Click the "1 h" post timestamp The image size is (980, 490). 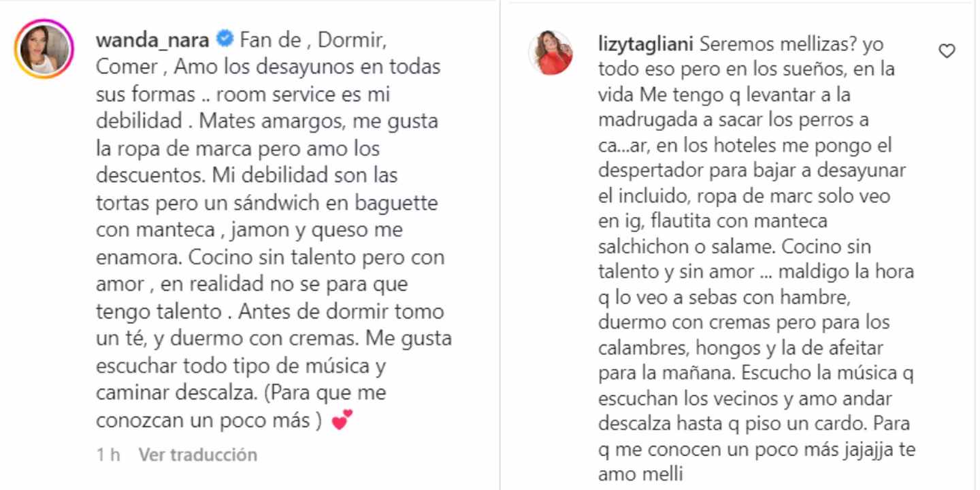tap(108, 455)
